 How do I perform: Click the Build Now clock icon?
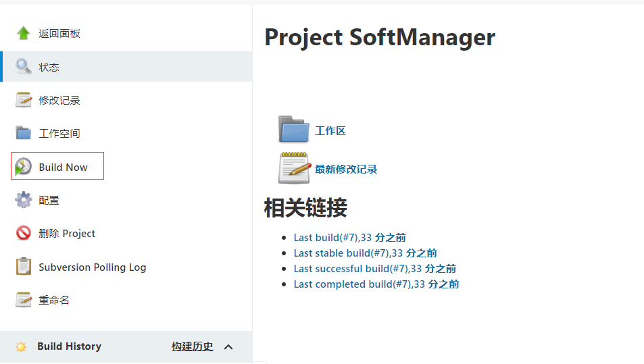pos(23,167)
